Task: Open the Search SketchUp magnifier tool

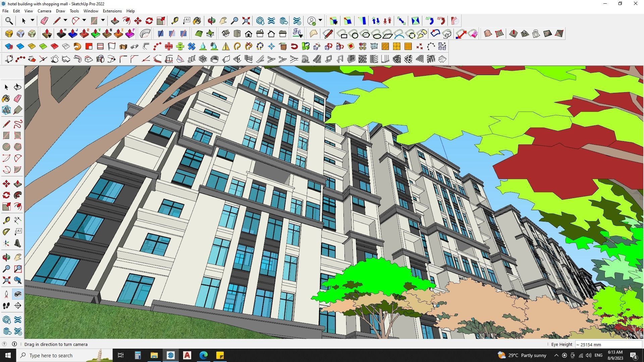Action: pos(9,21)
